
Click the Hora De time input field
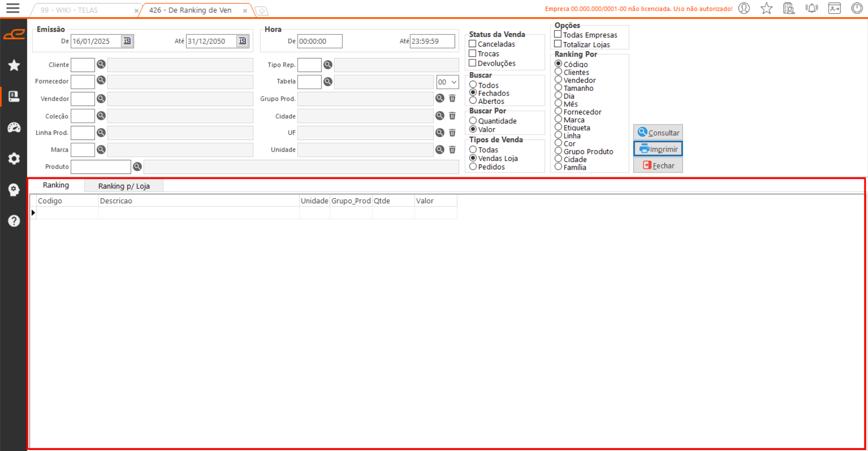coord(319,41)
